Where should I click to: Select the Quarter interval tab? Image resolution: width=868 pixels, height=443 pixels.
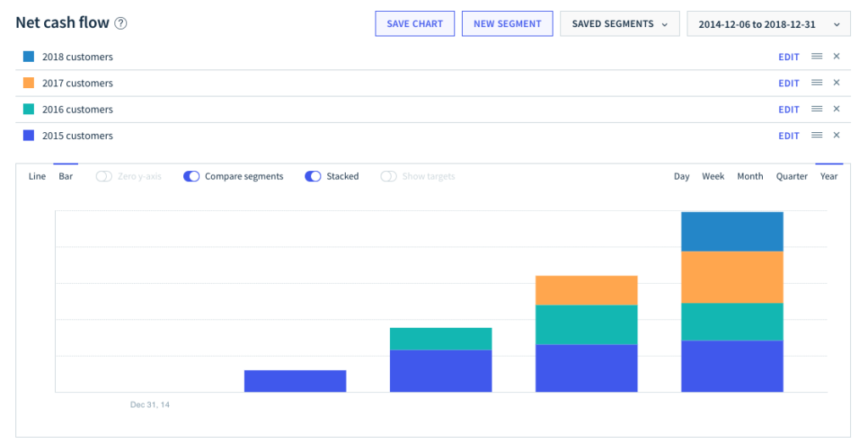[x=792, y=176]
